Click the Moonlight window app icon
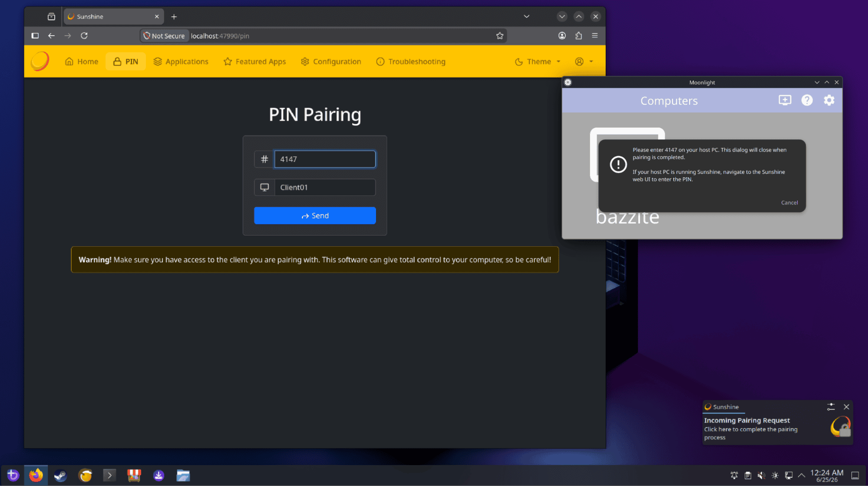The height and width of the screenshot is (486, 868). [x=568, y=83]
